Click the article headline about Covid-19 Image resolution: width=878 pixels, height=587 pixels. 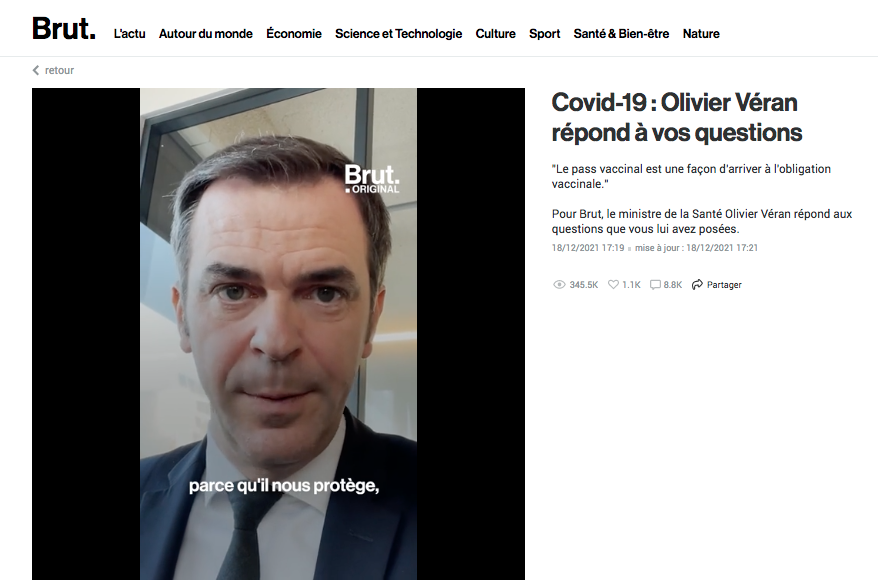(676, 118)
